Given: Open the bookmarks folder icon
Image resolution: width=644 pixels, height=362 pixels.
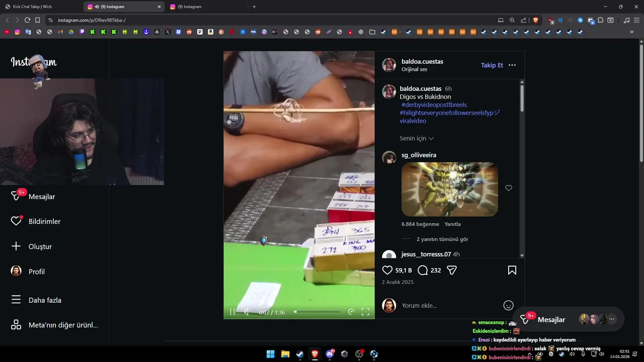Looking at the screenshot, I should pyautogui.click(x=372, y=32).
